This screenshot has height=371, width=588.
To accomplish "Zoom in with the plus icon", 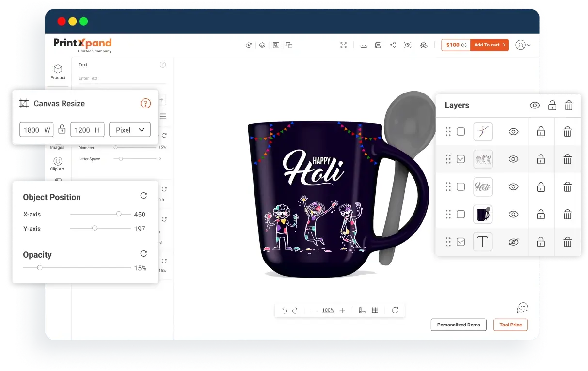I will pyautogui.click(x=342, y=310).
